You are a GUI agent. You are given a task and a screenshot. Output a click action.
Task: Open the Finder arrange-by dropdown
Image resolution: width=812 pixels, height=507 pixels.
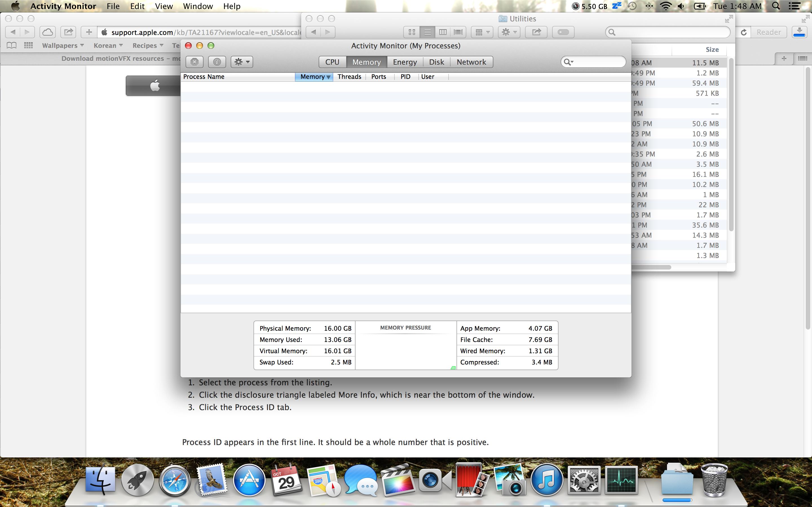(482, 32)
